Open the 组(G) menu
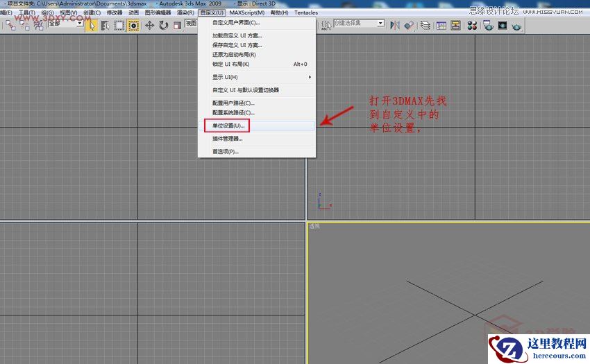Viewport: 590px width, 364px height. click(x=47, y=12)
